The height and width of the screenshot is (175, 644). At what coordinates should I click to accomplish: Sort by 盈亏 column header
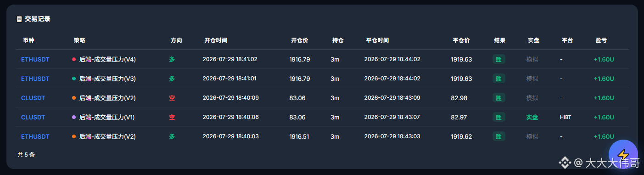[601, 40]
